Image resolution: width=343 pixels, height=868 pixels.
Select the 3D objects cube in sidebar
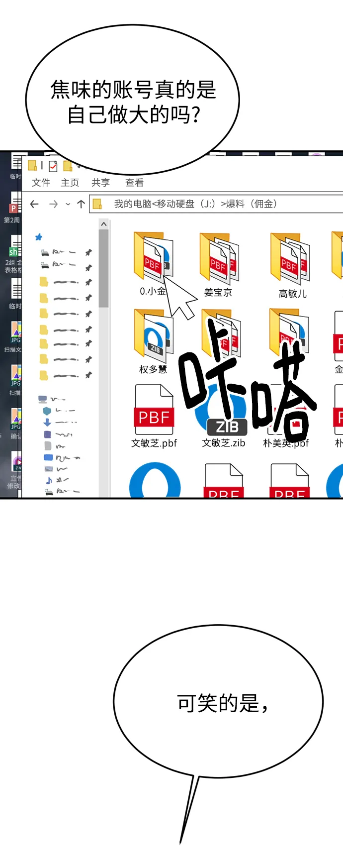pos(47,411)
